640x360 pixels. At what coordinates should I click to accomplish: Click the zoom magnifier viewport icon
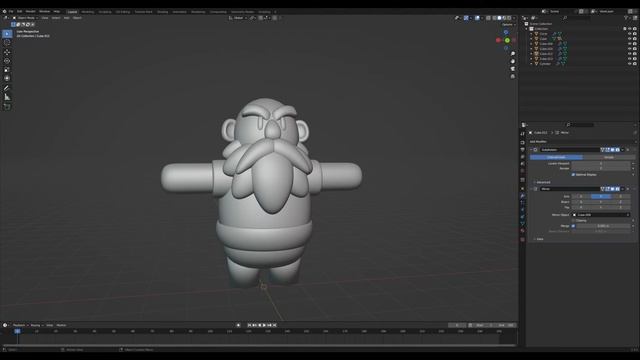click(513, 54)
